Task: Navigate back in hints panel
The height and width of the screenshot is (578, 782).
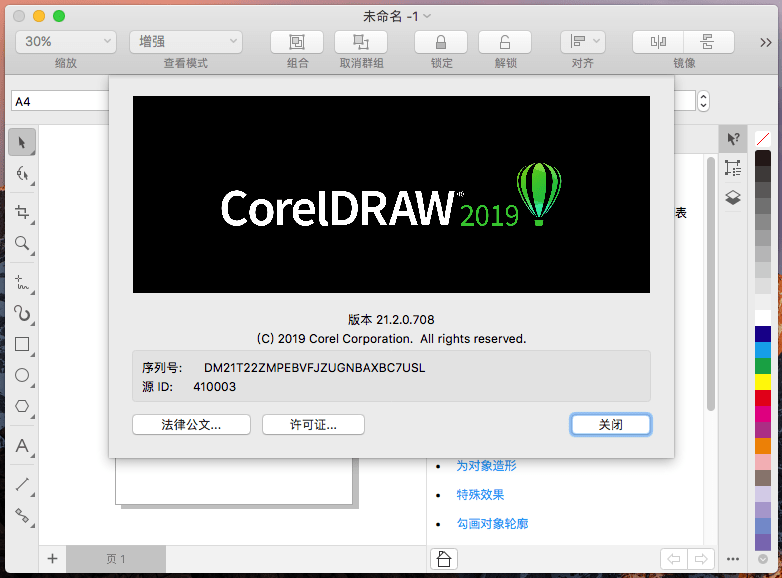Action: (x=674, y=559)
